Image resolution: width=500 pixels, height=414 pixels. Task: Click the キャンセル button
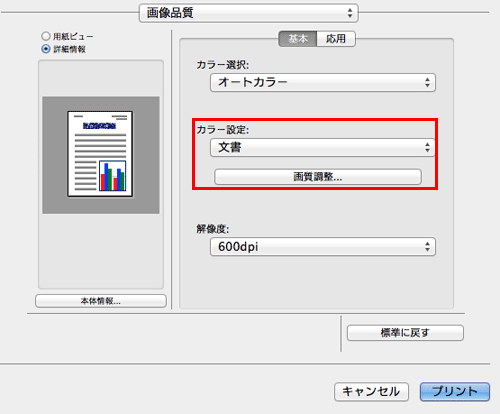coord(371,391)
